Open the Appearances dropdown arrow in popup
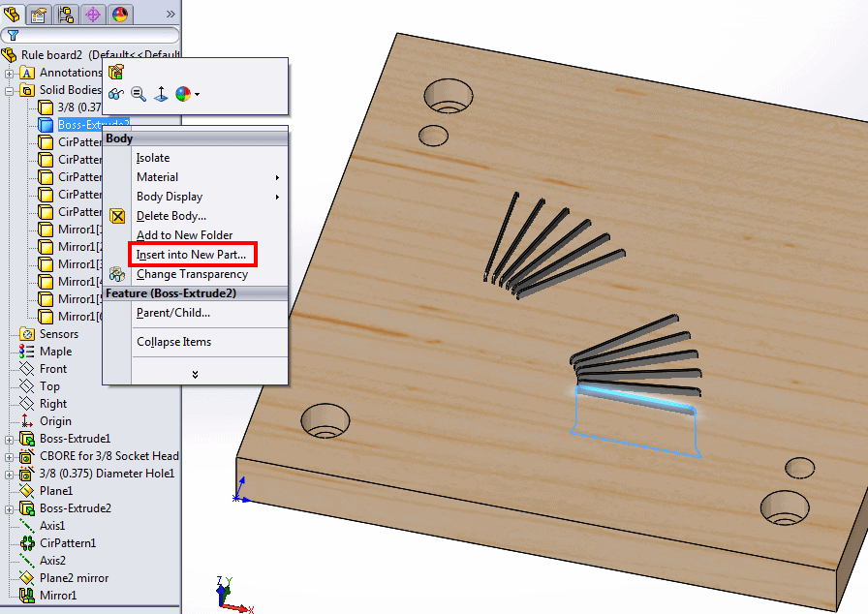 pyautogui.click(x=198, y=94)
